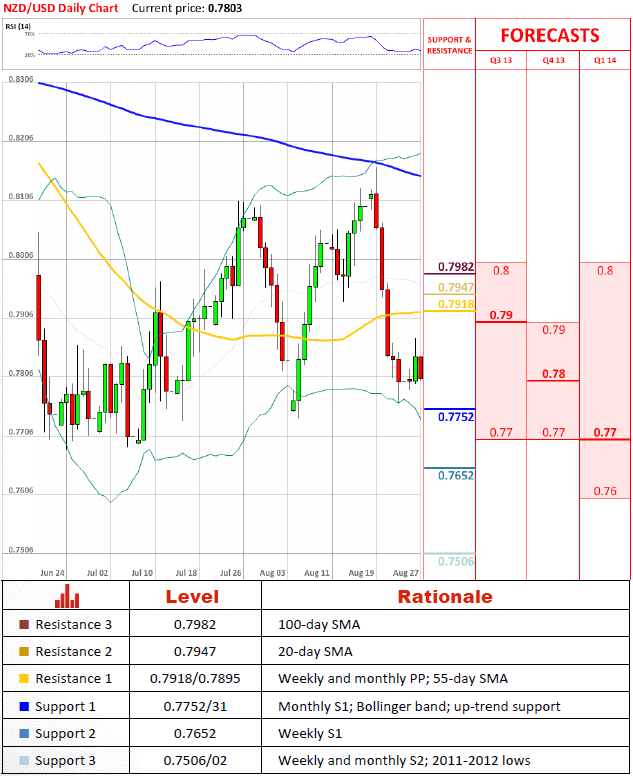The height and width of the screenshot is (776, 633).
Task: Click the Support 3 light blue color swatch
Action: tap(24, 760)
